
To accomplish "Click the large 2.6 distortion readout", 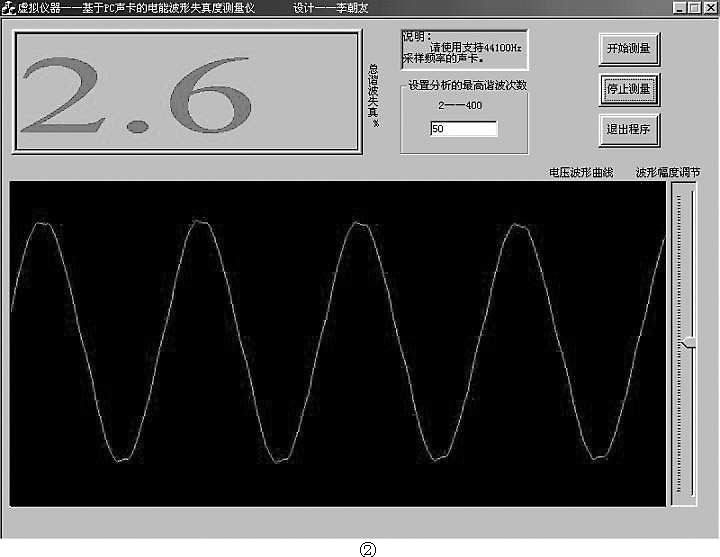I will click(186, 92).
